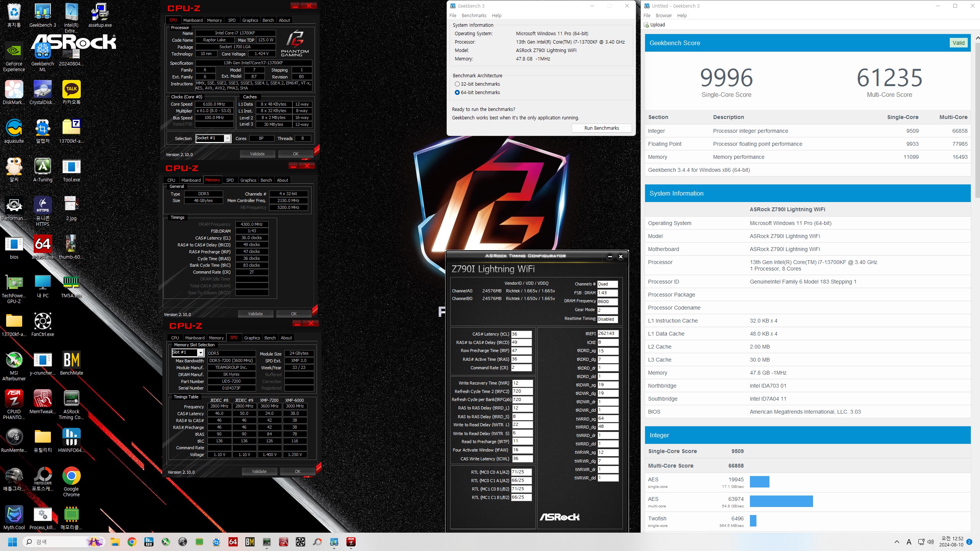
Task: Click the Multi-Core Score 61235
Action: tap(889, 78)
